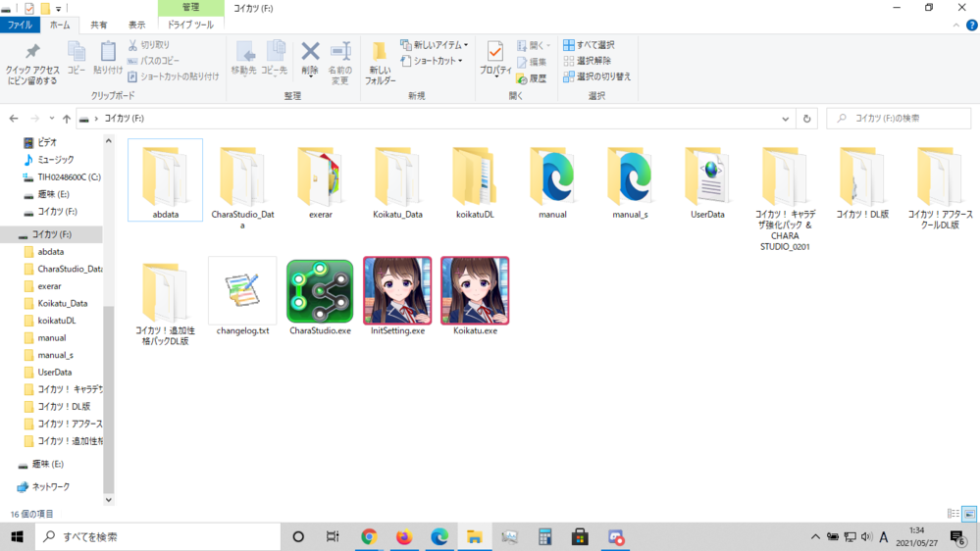Viewport: 980px width, 551px height.
Task: Open Google Chrome from the taskbar
Action: pos(369,536)
